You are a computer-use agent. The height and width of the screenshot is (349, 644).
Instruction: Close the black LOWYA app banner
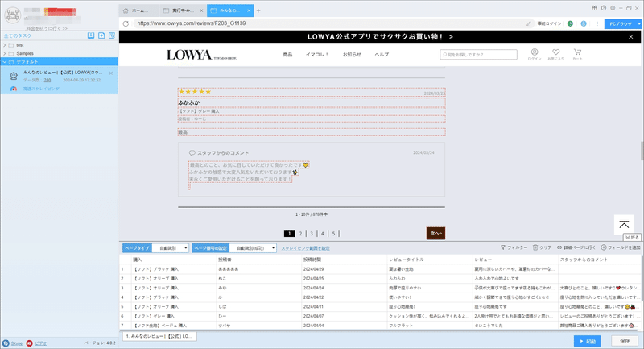[631, 36]
